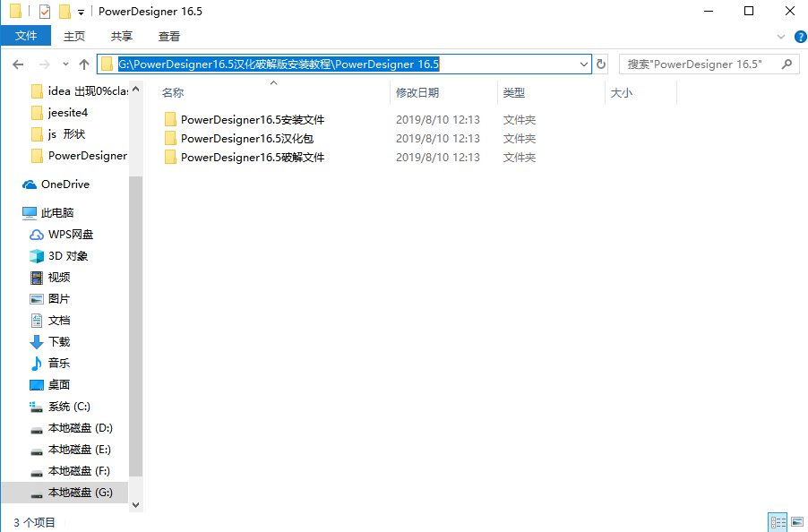Click the sidebar scrollbar up arrow
The image size is (808, 532).
(136, 89)
